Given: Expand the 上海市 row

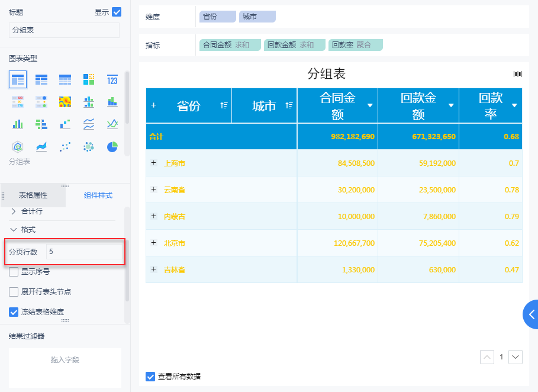Looking at the screenshot, I should pyautogui.click(x=154, y=163).
